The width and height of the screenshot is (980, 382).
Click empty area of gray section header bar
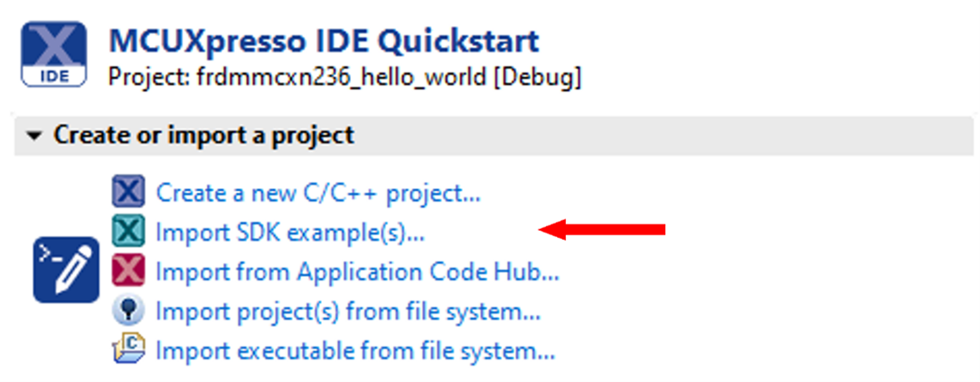(678, 136)
